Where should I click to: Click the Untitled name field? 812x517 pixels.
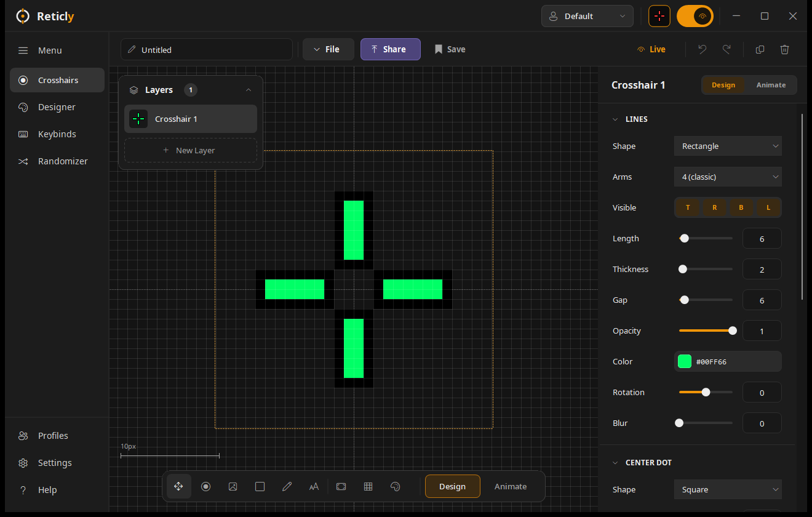click(x=207, y=49)
